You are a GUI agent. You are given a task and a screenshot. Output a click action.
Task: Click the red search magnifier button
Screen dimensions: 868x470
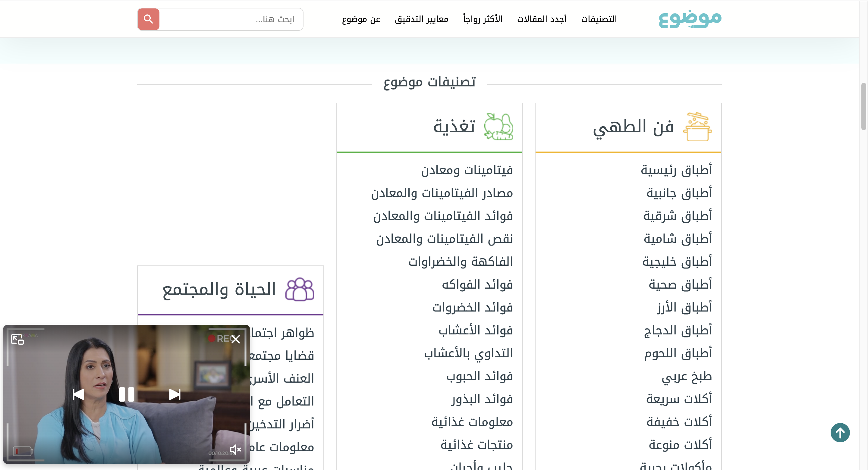coord(148,19)
